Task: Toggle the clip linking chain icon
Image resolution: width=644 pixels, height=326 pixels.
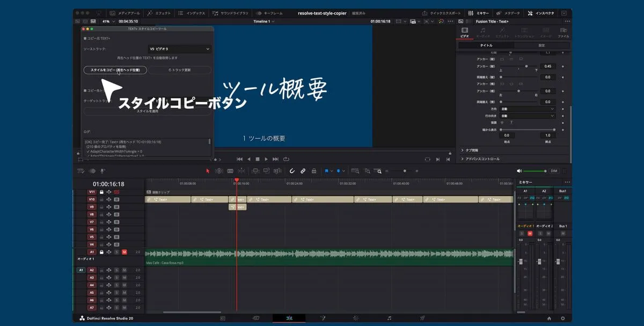Action: (x=303, y=171)
